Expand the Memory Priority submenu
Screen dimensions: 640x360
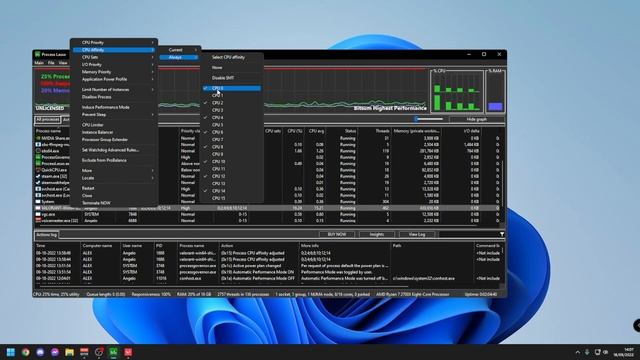114,72
